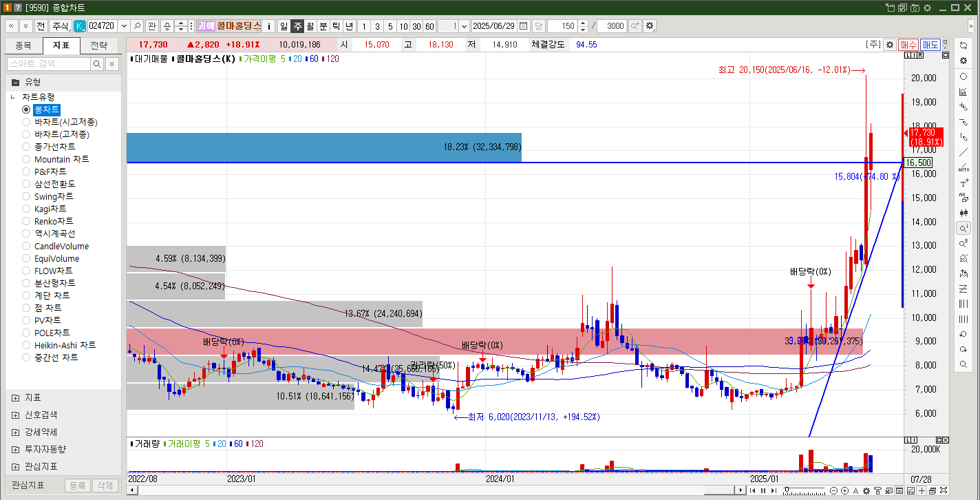
Task: Click the date field 2025/06/29
Action: pos(494,26)
